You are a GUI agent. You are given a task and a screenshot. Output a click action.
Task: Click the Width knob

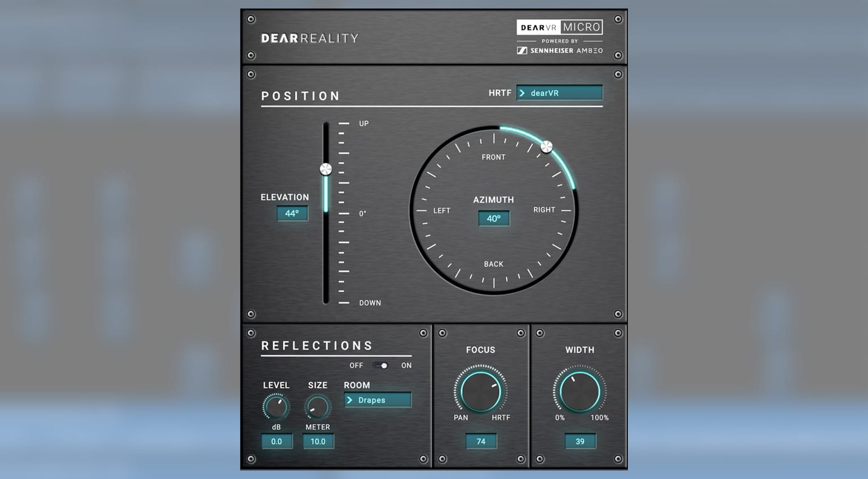[x=579, y=391]
